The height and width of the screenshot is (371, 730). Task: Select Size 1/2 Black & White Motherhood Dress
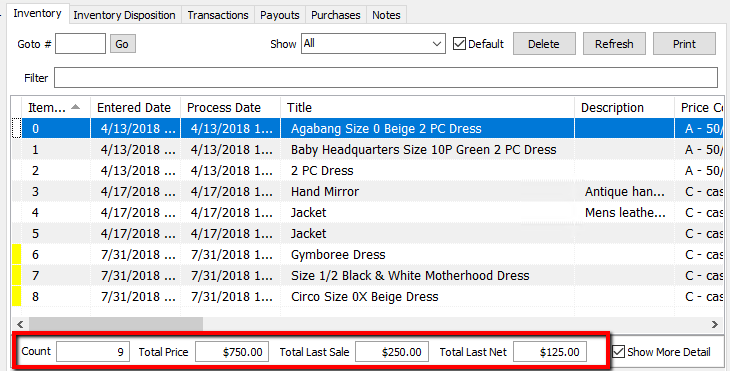pyautogui.click(x=368, y=276)
